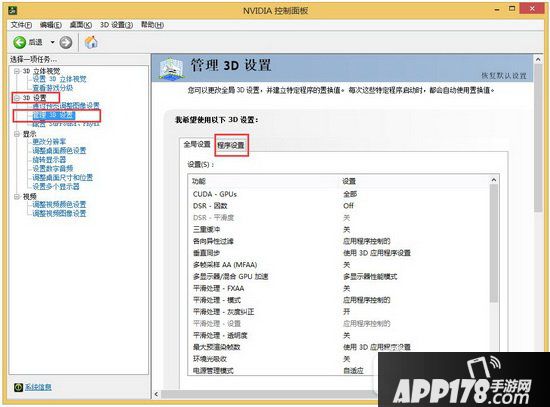Go to the Home page icon

[91, 42]
